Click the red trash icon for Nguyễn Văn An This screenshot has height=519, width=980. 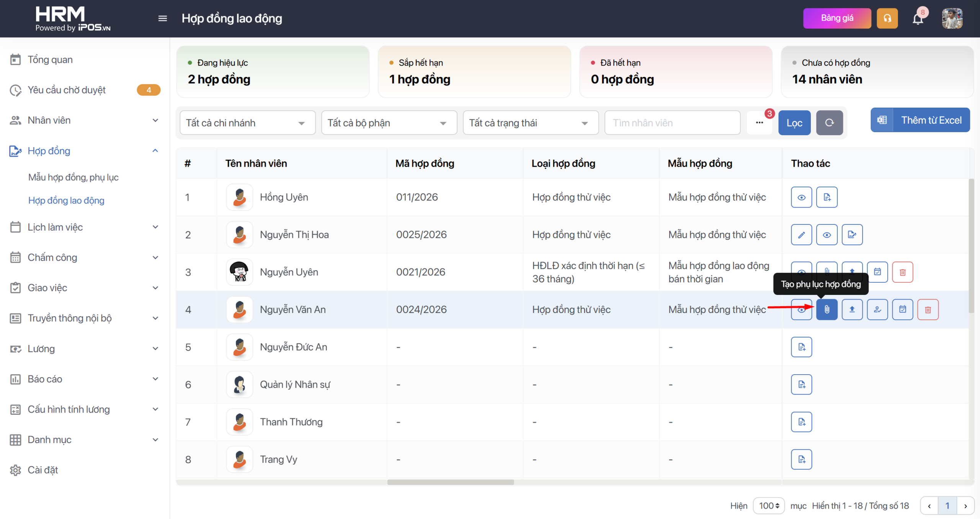click(x=928, y=309)
